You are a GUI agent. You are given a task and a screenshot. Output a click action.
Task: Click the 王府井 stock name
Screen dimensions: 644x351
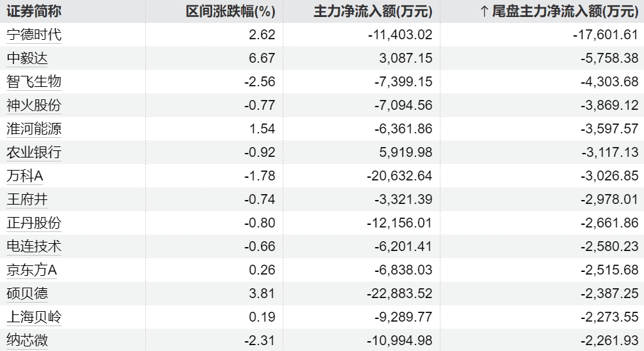click(27, 199)
